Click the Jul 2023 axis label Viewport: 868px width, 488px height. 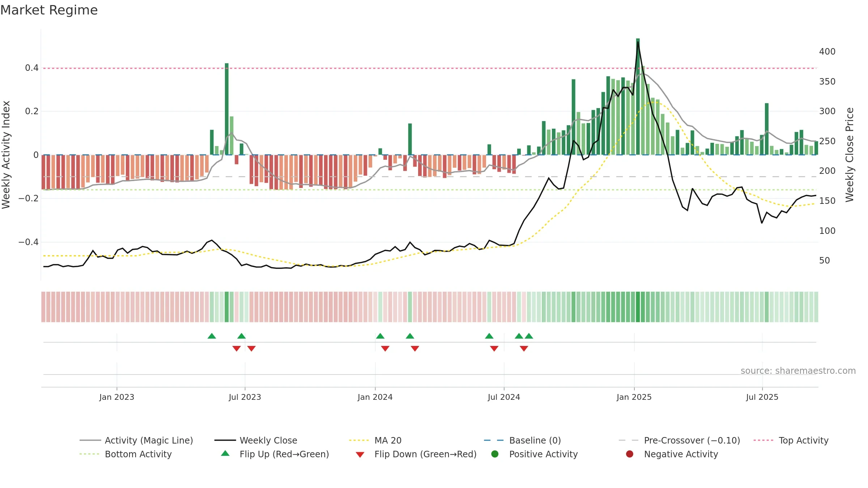pos(245,397)
